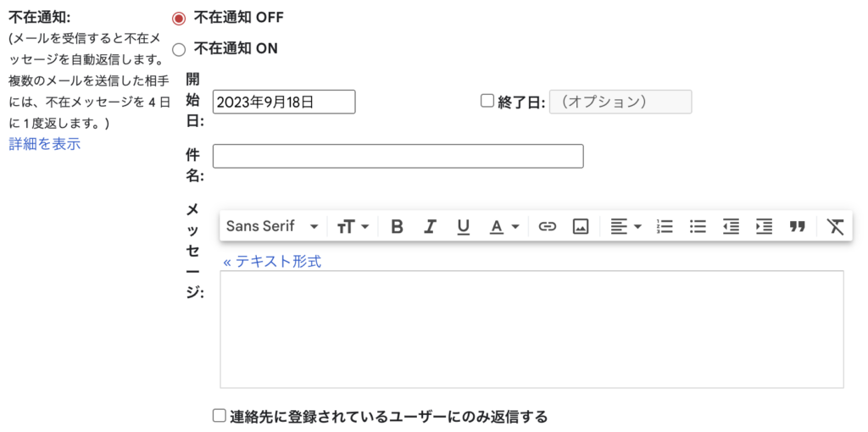868x432 pixels.
Task: Open the text color dropdown
Action: 504,226
